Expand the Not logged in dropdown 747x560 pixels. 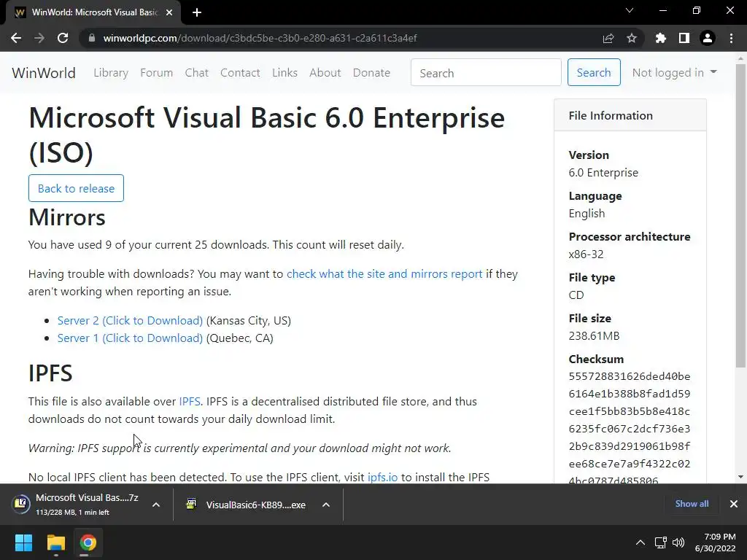[x=674, y=72]
